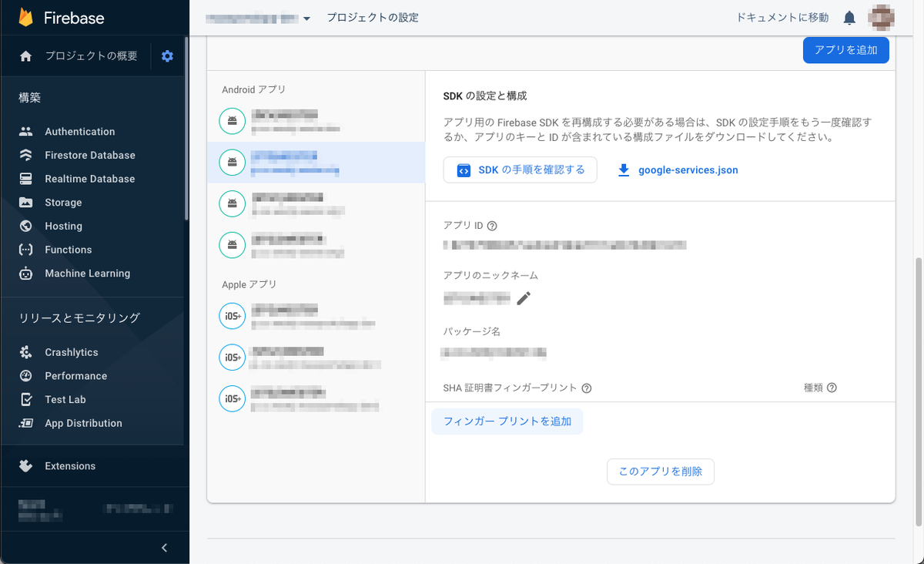This screenshot has height=564, width=924.
Task: Click the sidebar scrollbar
Action: click(186, 129)
